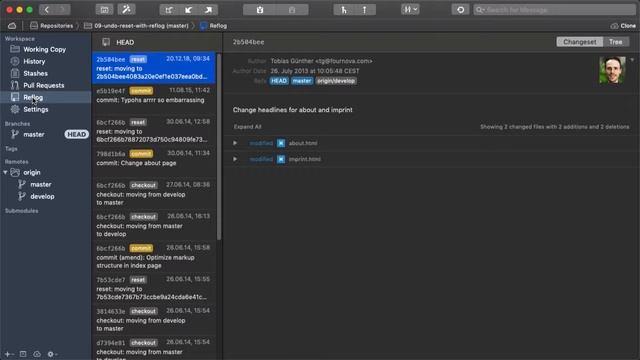Select reflog entry reset moving to 6bcf266b78872073
This screenshot has width=640, height=360.
click(153, 131)
